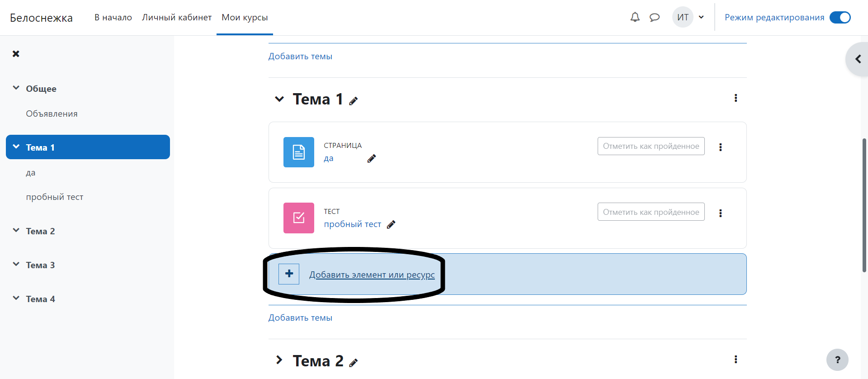
Task: Open the notifications bell
Action: (635, 17)
